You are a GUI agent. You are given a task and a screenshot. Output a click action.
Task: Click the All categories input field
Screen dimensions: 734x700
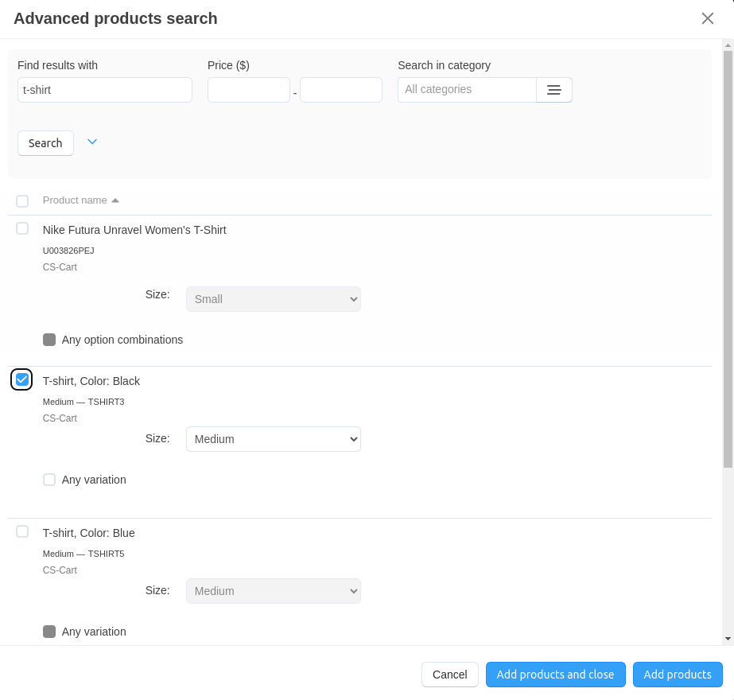point(467,90)
